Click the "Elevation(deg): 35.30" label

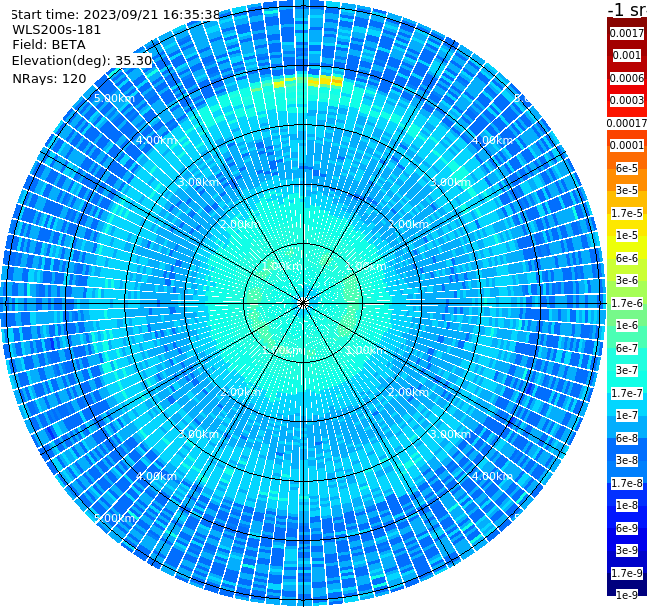pos(82,61)
